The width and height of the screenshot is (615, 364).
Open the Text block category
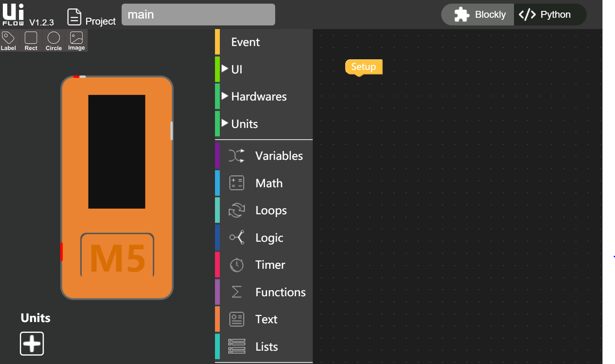[x=264, y=319]
